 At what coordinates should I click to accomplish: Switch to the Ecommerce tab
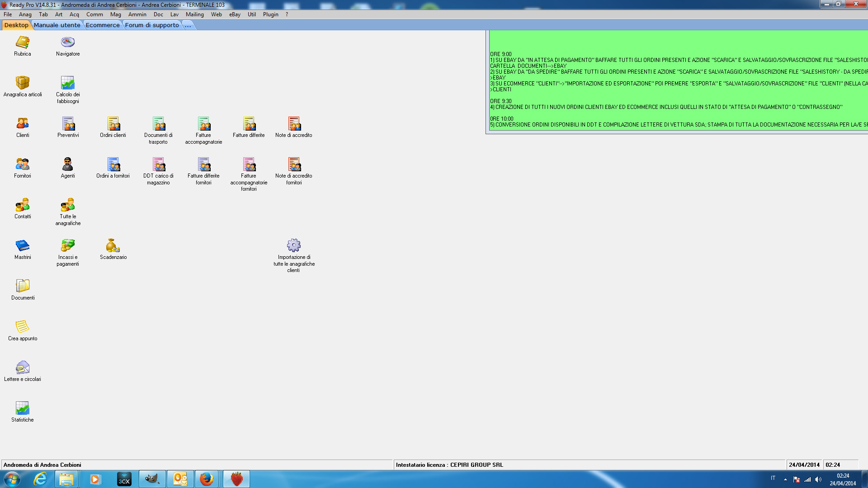point(103,25)
